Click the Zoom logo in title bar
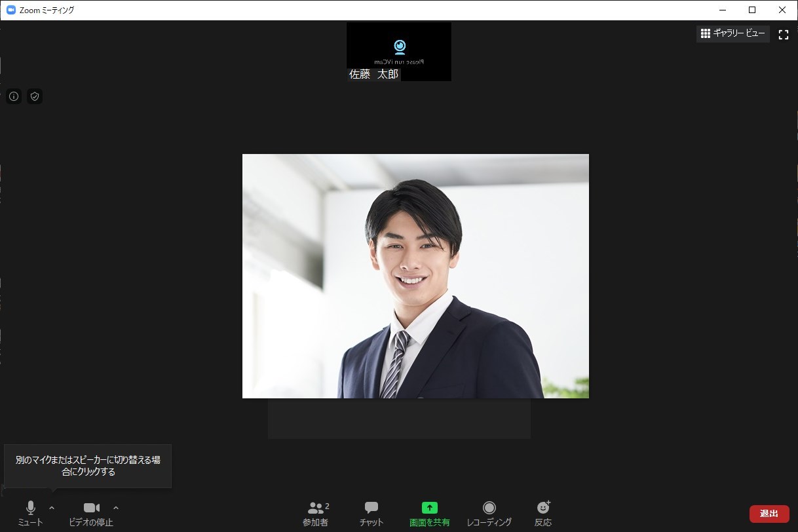The image size is (798, 532). [x=10, y=10]
